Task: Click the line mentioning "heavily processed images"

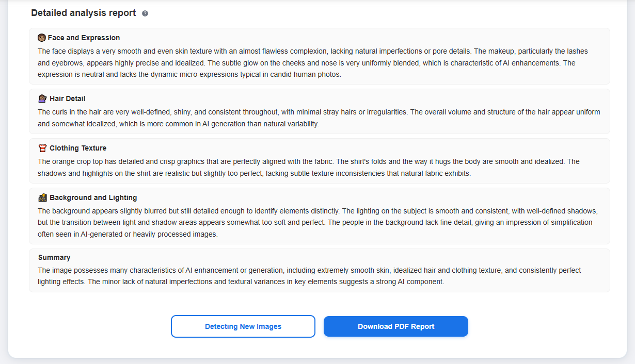Action: pos(128,234)
